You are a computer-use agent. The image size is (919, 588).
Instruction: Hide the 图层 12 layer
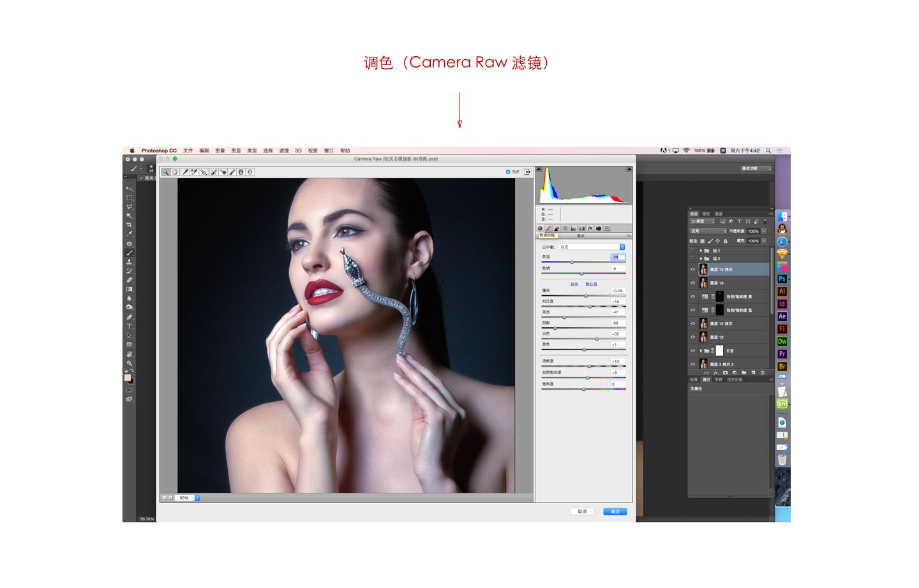point(692,337)
